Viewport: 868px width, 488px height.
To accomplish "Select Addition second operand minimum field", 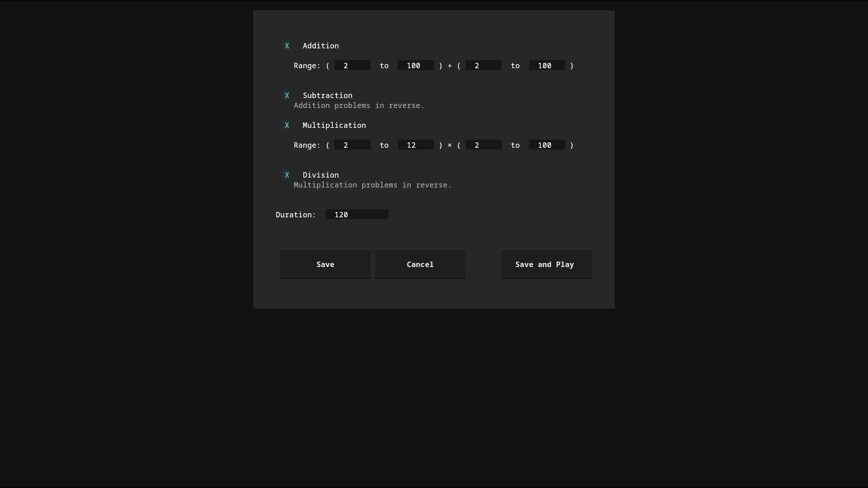I will [484, 66].
